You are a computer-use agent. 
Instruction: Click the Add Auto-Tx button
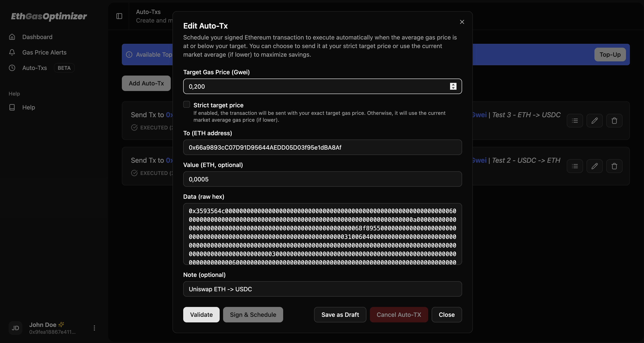146,83
